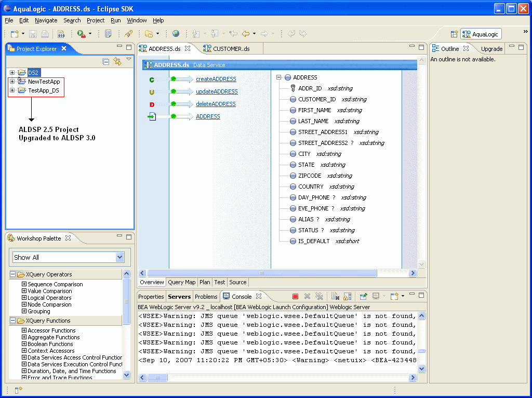Viewport: 532px width, 398px height.
Task: Open the Project Explorer view menu arrow
Action: 129,59
